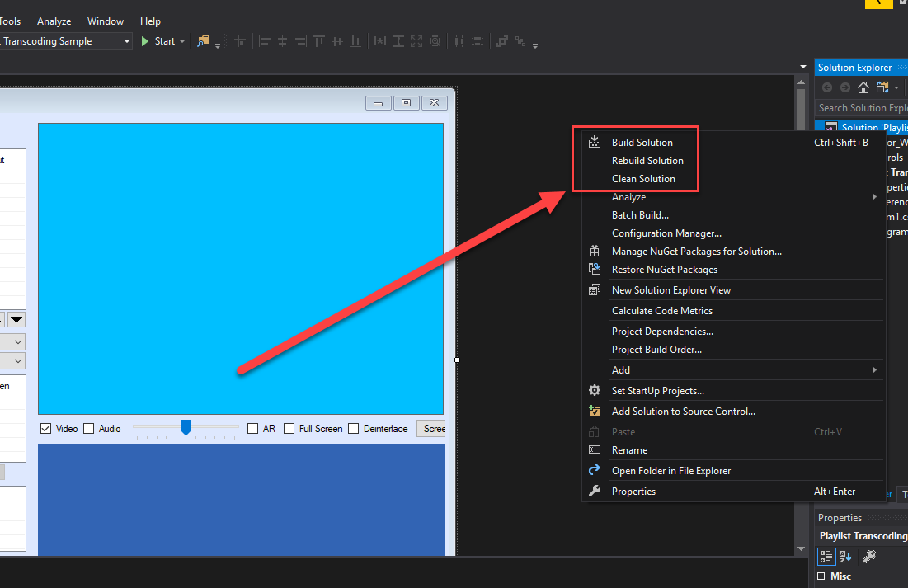The height and width of the screenshot is (588, 908).
Task: Click the Bring to Front icon
Action: click(x=502, y=41)
